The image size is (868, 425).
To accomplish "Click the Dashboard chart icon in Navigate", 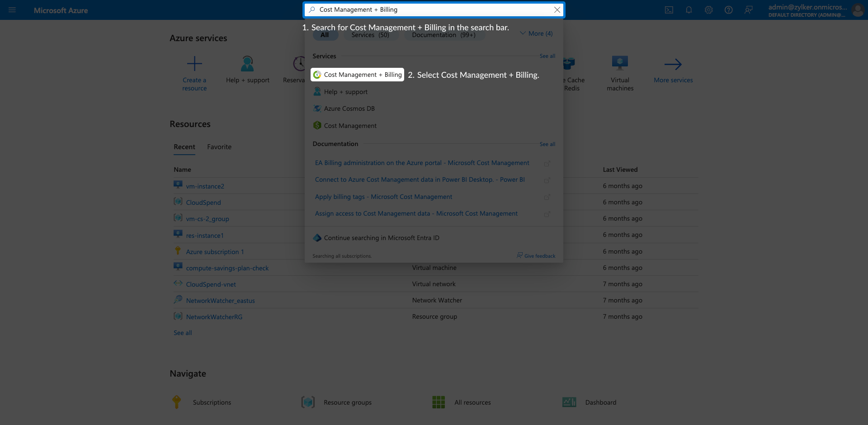I will pyautogui.click(x=569, y=402).
